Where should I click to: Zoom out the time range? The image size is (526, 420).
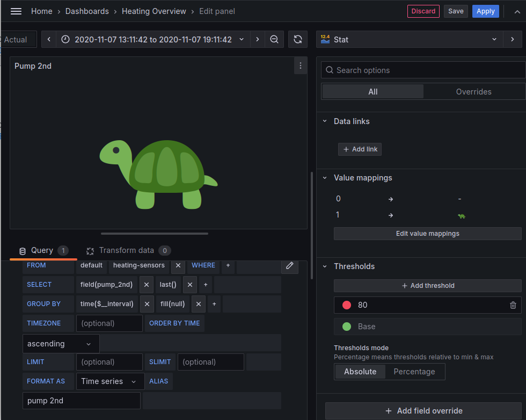click(x=274, y=39)
